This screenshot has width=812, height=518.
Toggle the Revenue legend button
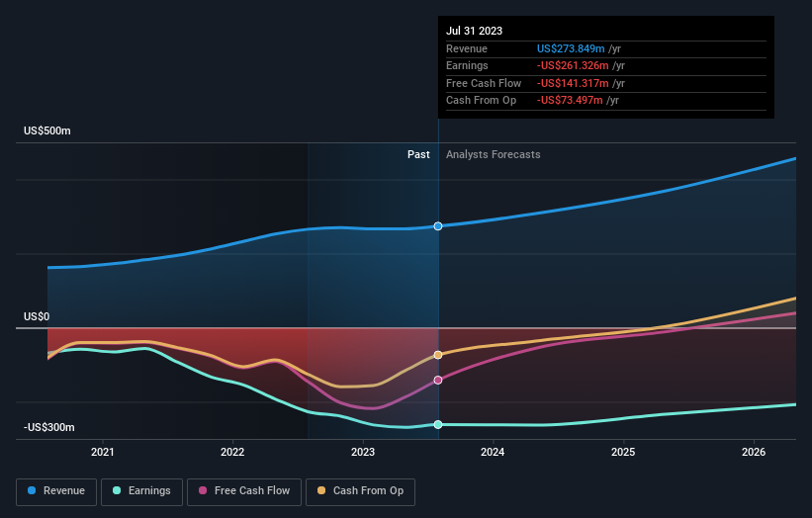click(56, 491)
